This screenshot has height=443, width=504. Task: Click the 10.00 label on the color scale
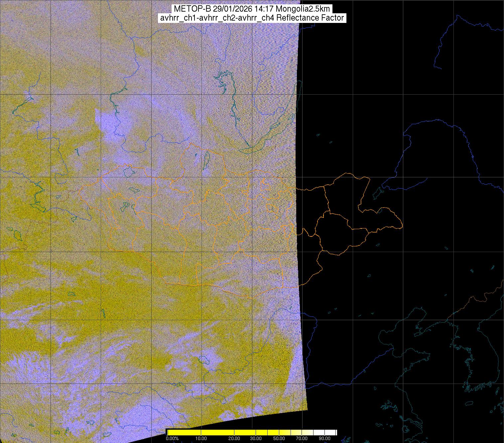[x=201, y=439]
